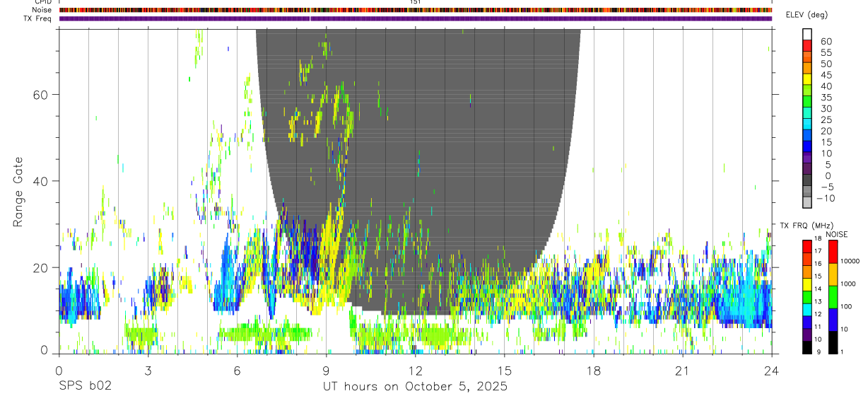The height and width of the screenshot is (401, 868).
Task: Pick the cyan ELEV color bar segment near 20
Action: [x=807, y=124]
